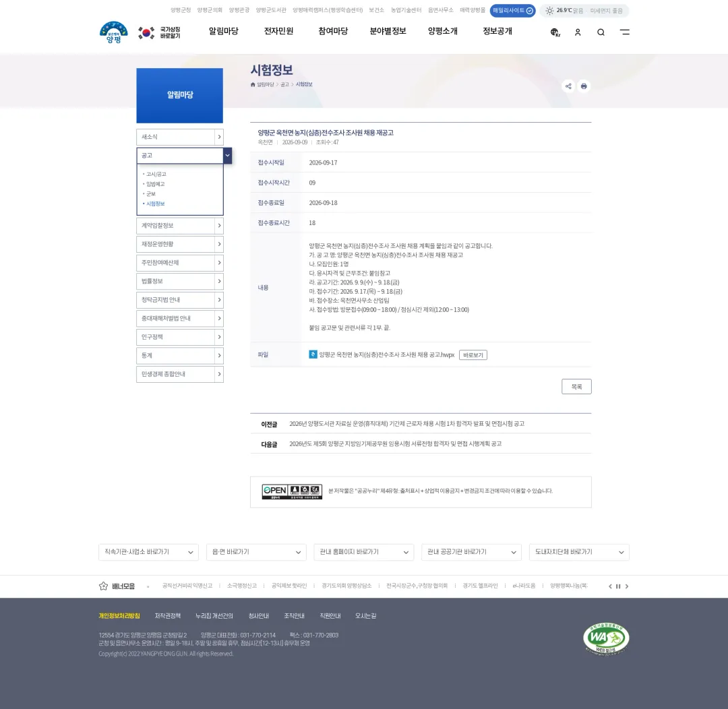The image size is (728, 709).
Task: Open the 다음글 next post link
Action: (x=395, y=444)
